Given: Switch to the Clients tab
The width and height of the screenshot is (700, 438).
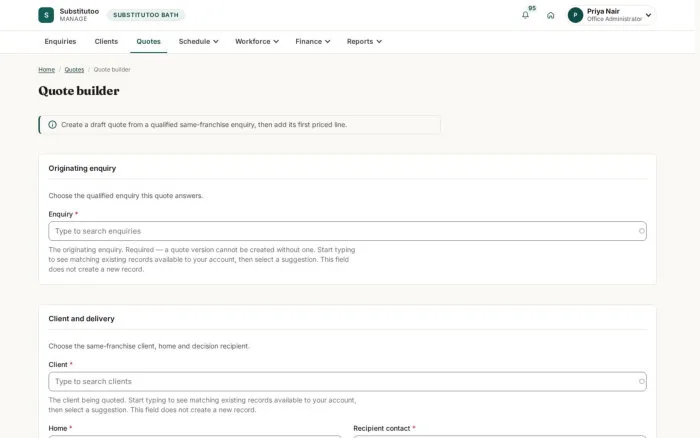Looking at the screenshot, I should (106, 42).
